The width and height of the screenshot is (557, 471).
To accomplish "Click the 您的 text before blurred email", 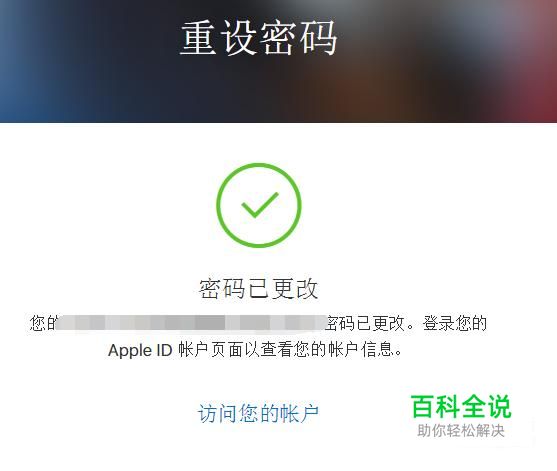I will (43, 323).
